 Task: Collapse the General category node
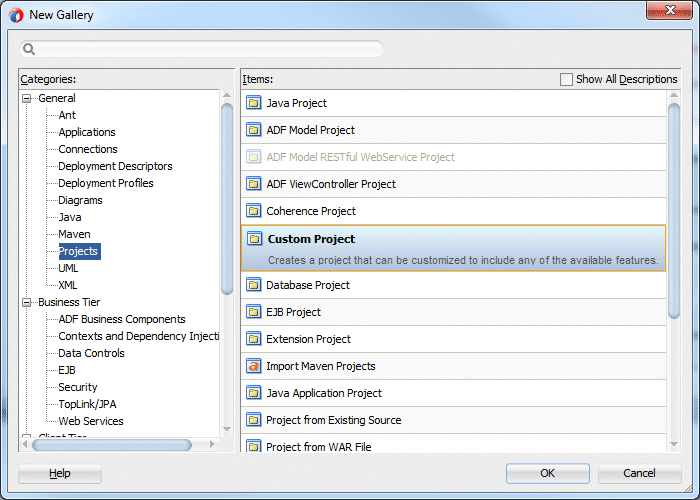[x=27, y=98]
